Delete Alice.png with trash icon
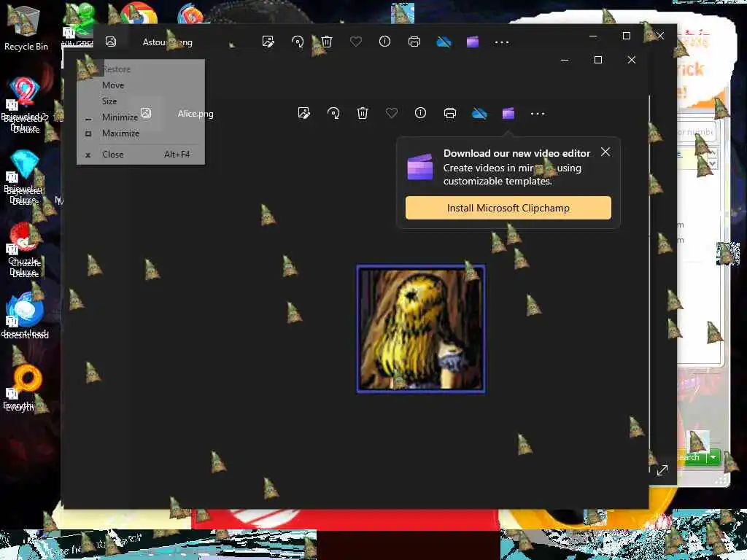This screenshot has width=747, height=560. click(363, 113)
